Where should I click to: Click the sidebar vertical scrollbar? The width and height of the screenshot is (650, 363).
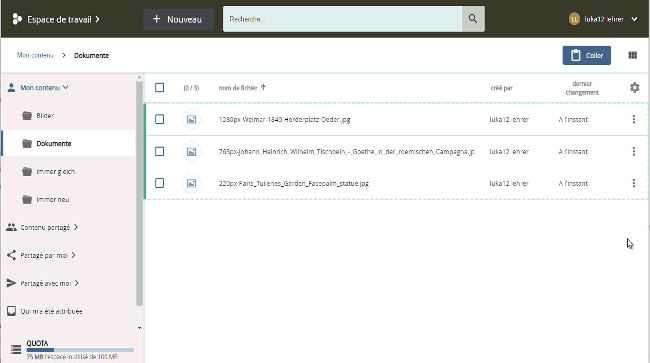point(139,194)
